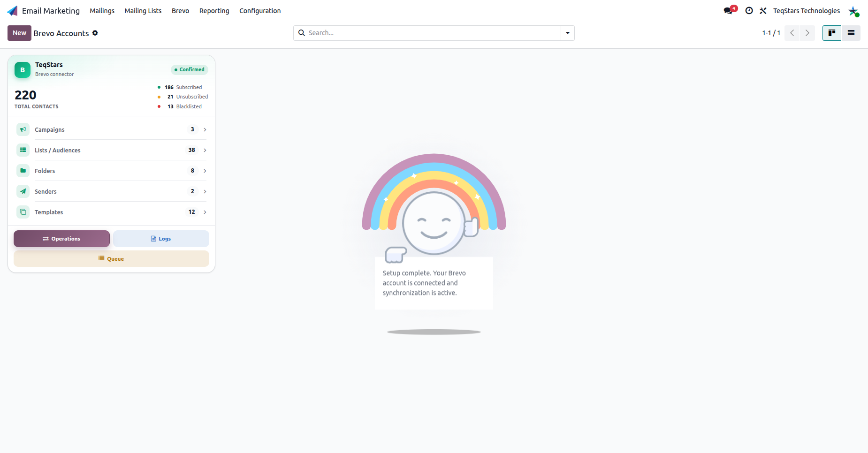This screenshot has height=453, width=868.
Task: Click the 1-1 / 1 pager counter
Action: tap(771, 33)
